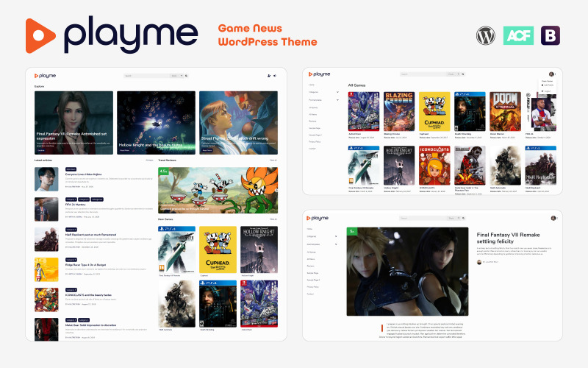Click the ACF plugin badge icon

tap(518, 35)
